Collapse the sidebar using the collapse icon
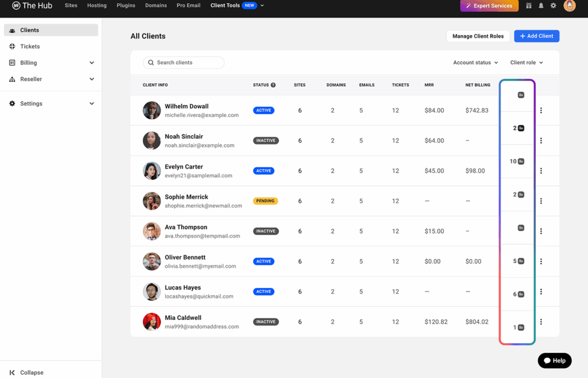 click(x=12, y=372)
